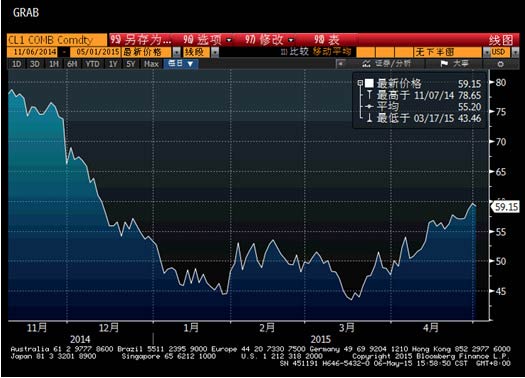Select the Max time range
525x378 pixels.
[151, 64]
